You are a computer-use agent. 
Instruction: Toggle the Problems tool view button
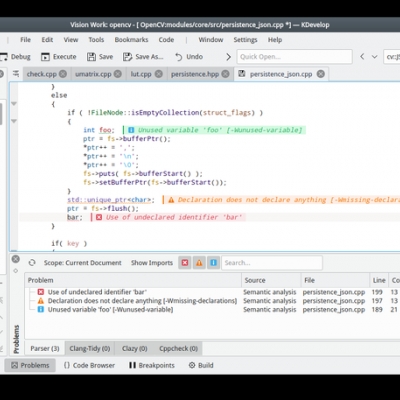pyautogui.click(x=30, y=365)
